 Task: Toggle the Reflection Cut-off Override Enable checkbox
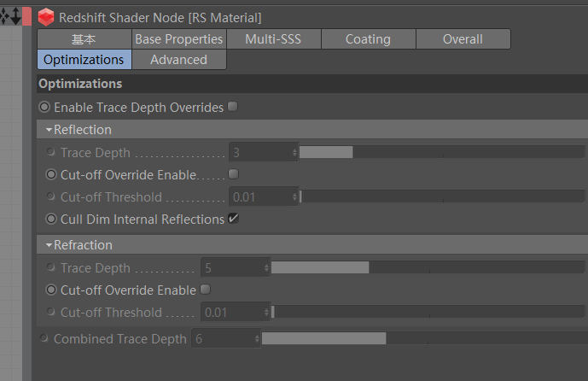(x=234, y=174)
